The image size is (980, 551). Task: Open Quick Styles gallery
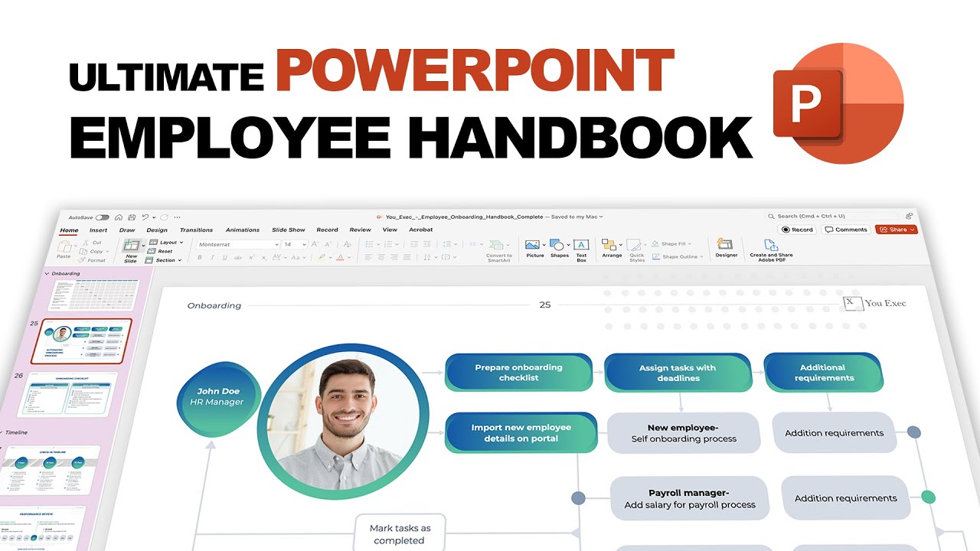[x=636, y=250]
